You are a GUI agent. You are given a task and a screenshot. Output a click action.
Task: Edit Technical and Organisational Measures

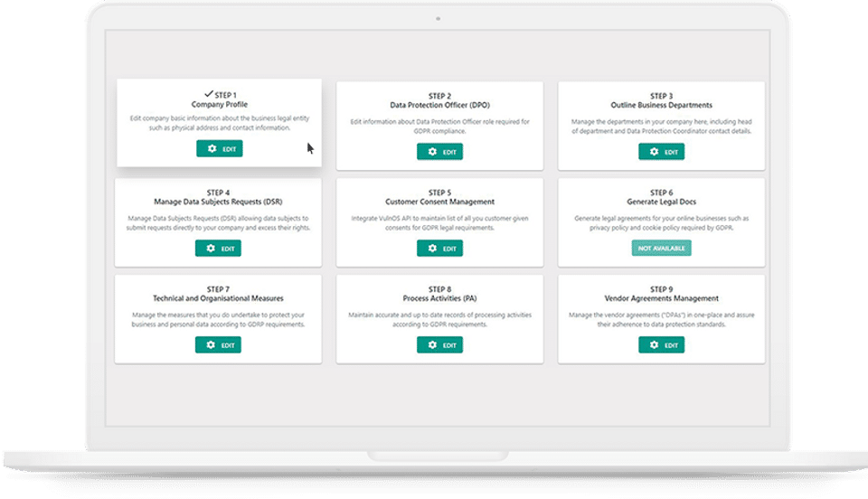click(218, 344)
